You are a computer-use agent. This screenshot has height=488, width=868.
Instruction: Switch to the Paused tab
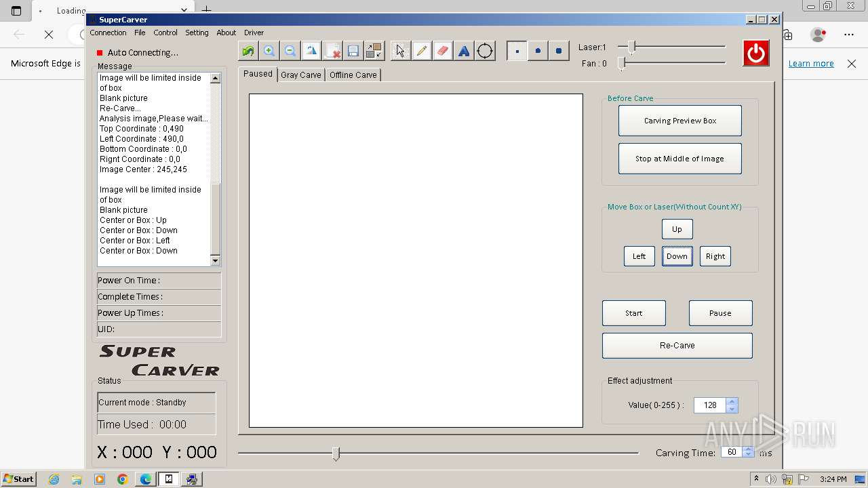coord(258,74)
